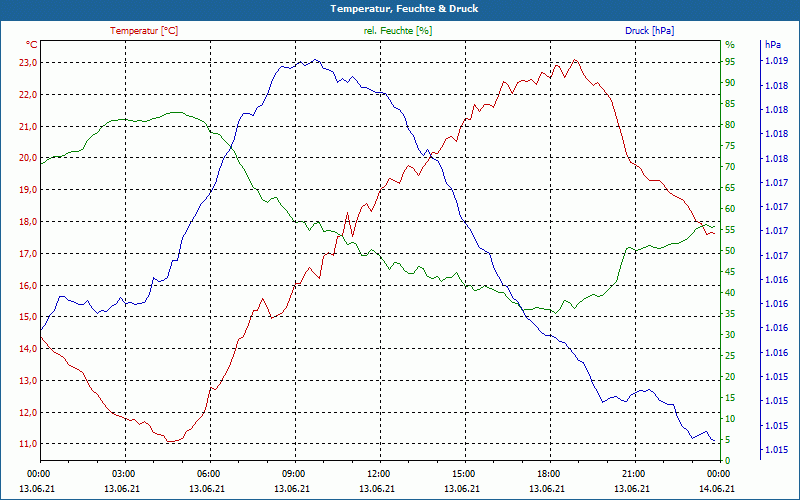
Task: Click the 75 humidity axis tick
Action: click(730, 146)
